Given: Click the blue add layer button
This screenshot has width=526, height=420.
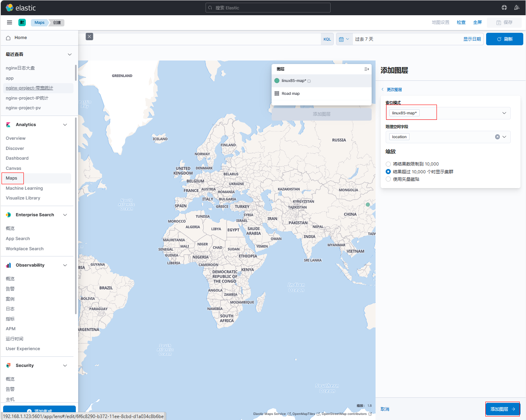Looking at the screenshot, I should coord(503,409).
